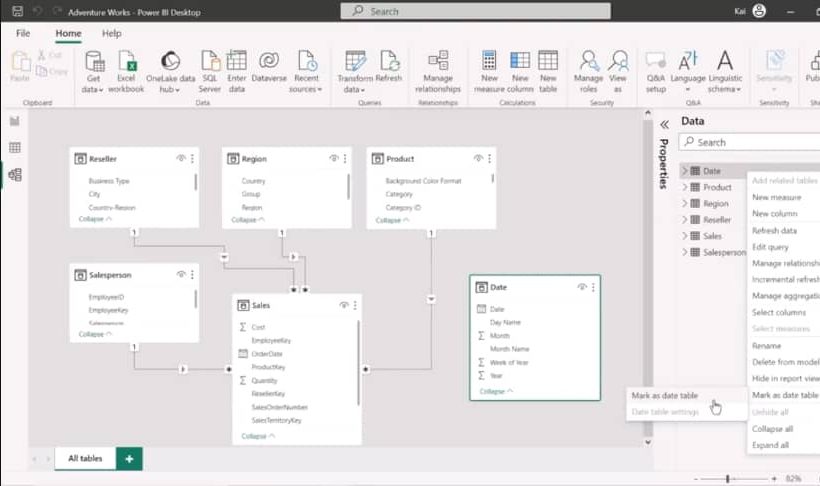Image resolution: width=820 pixels, height=486 pixels.
Task: Switch to Report view in sidebar
Action: point(15,121)
